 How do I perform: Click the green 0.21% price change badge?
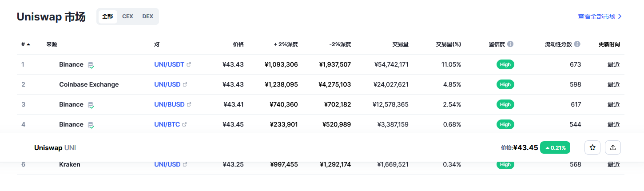coord(555,147)
